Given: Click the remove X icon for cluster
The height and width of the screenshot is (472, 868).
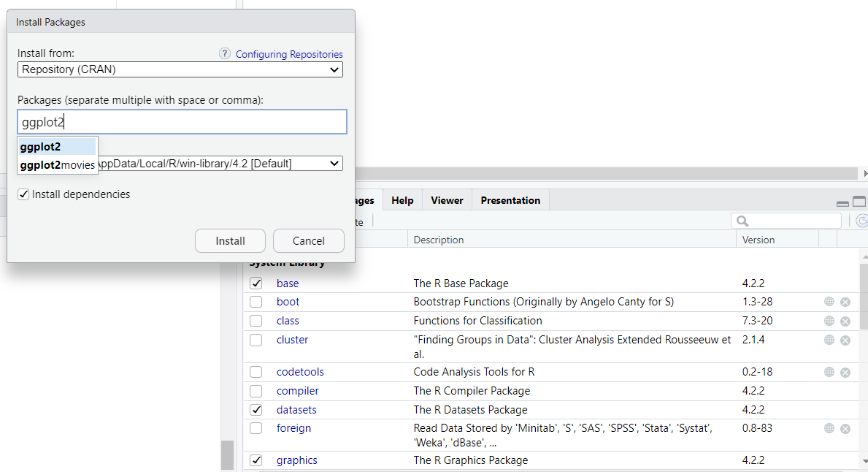Looking at the screenshot, I should 845,340.
